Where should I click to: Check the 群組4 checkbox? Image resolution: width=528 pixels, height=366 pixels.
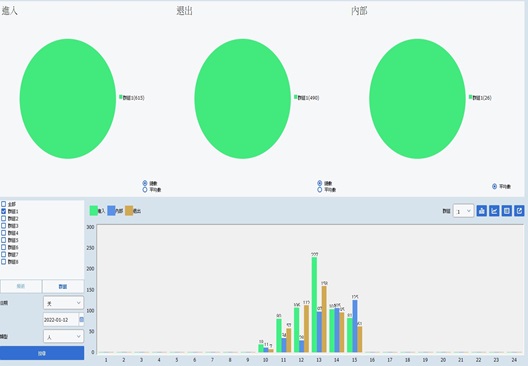(3, 233)
